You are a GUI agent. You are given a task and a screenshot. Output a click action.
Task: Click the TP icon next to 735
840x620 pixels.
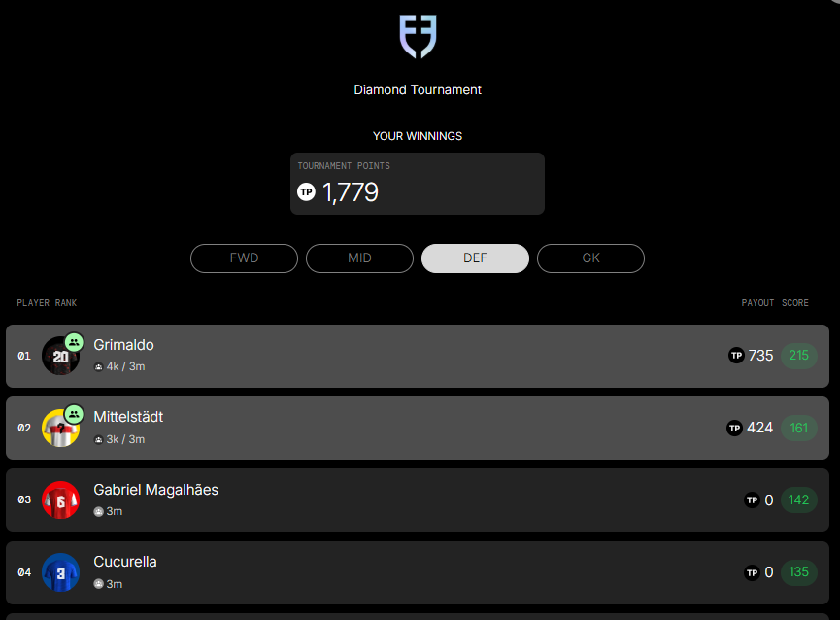pos(737,356)
